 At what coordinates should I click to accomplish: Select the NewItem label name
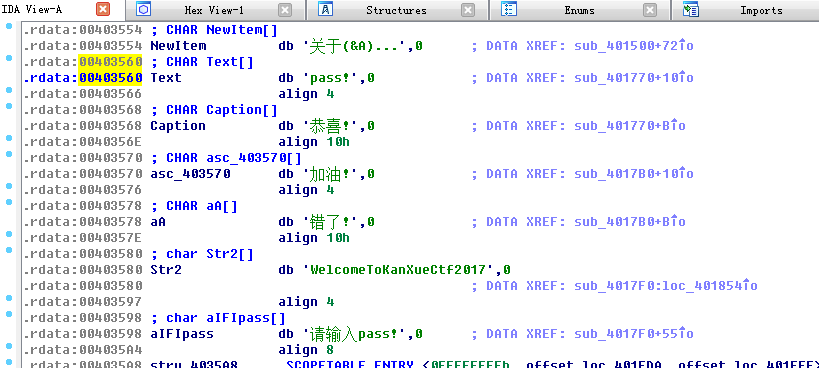click(178, 45)
